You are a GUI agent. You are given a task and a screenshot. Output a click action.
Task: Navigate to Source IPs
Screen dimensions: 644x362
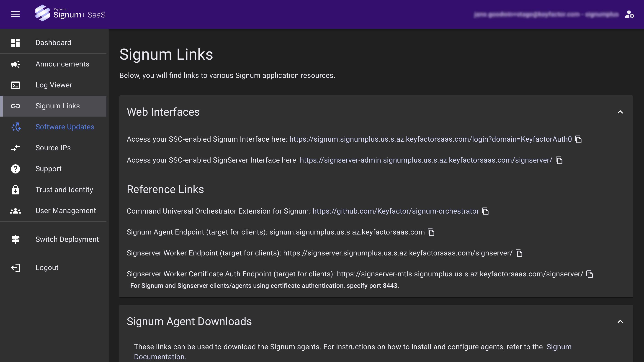click(x=53, y=148)
